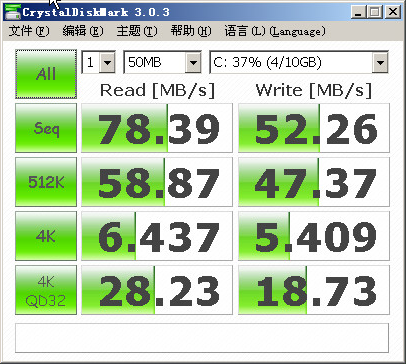Select the Seq read result 78.39
Image resolution: width=406 pixels, height=364 pixels.
[157, 128]
